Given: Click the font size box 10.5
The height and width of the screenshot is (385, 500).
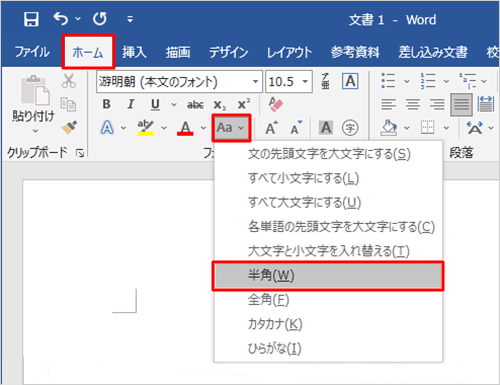Looking at the screenshot, I should (x=282, y=81).
